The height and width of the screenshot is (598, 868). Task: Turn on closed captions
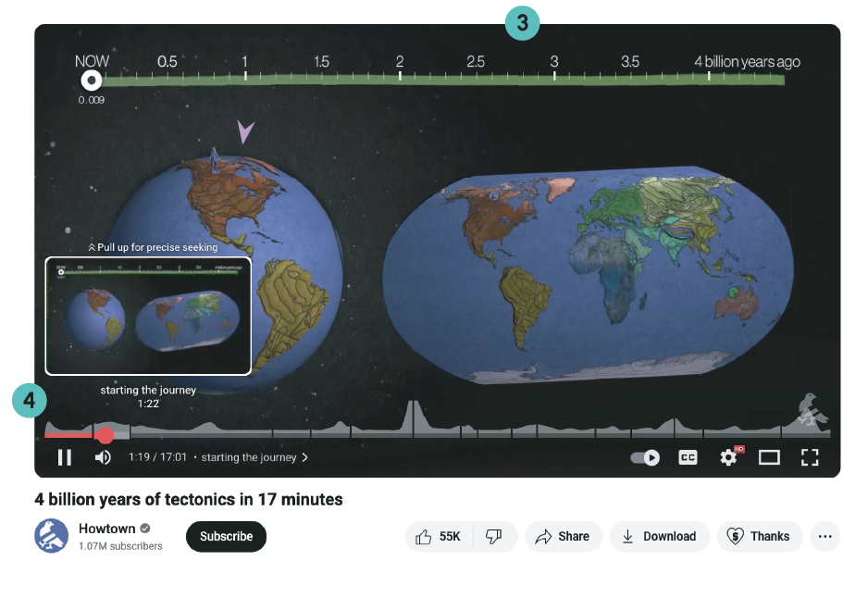click(x=688, y=457)
